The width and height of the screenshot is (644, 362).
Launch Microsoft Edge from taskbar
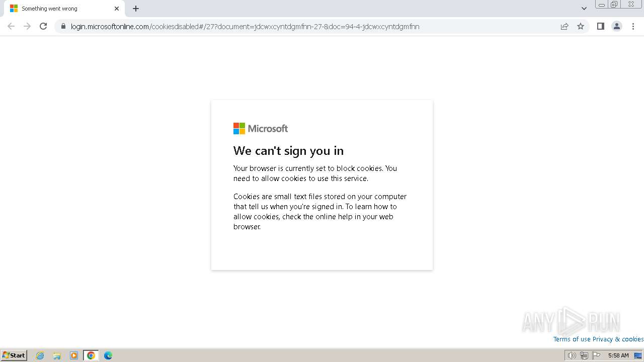click(x=108, y=355)
